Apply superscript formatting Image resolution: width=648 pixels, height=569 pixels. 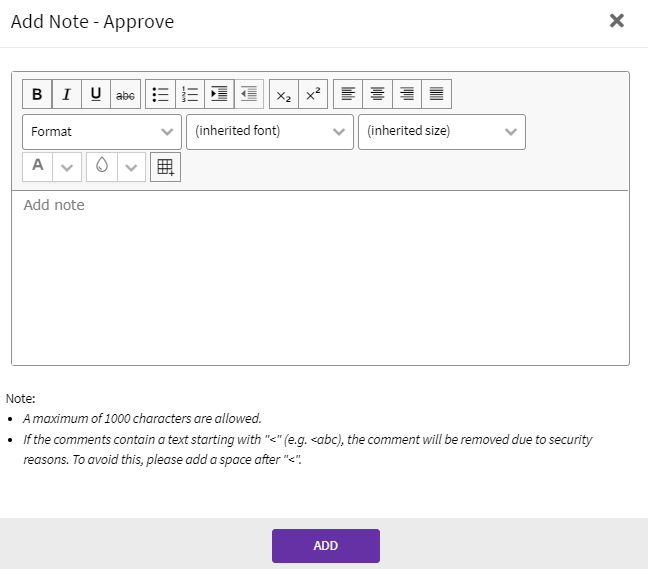click(313, 95)
